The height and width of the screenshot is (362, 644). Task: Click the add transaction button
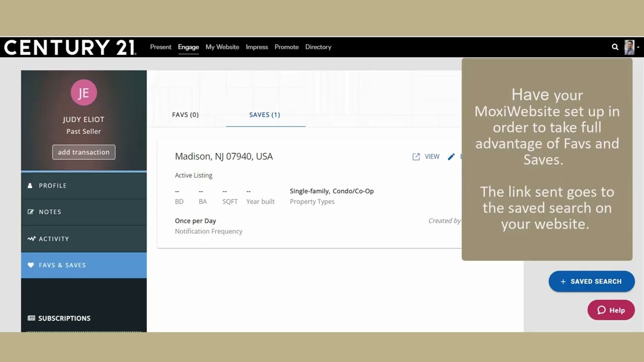point(84,152)
